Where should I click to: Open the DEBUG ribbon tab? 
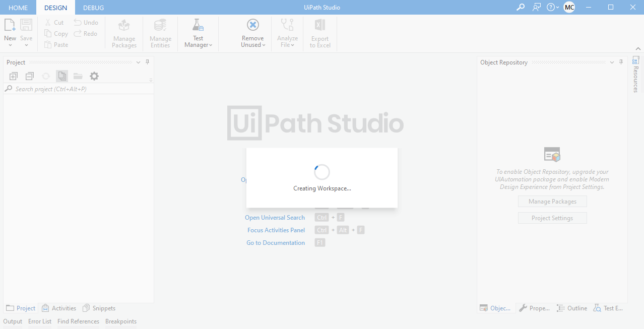pos(93,8)
